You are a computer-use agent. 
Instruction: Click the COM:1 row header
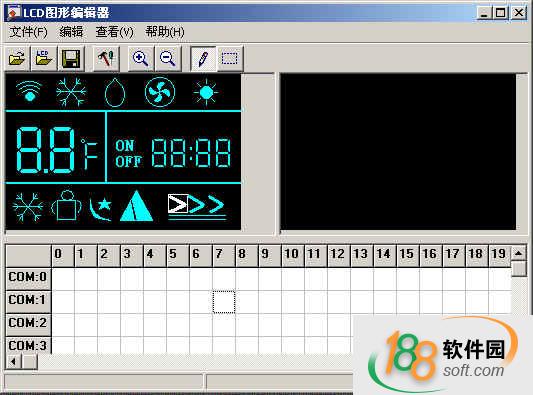tap(28, 300)
